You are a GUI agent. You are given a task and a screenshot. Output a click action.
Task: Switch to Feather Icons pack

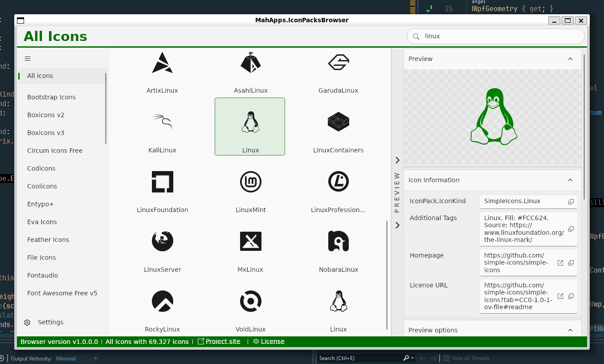(x=48, y=240)
